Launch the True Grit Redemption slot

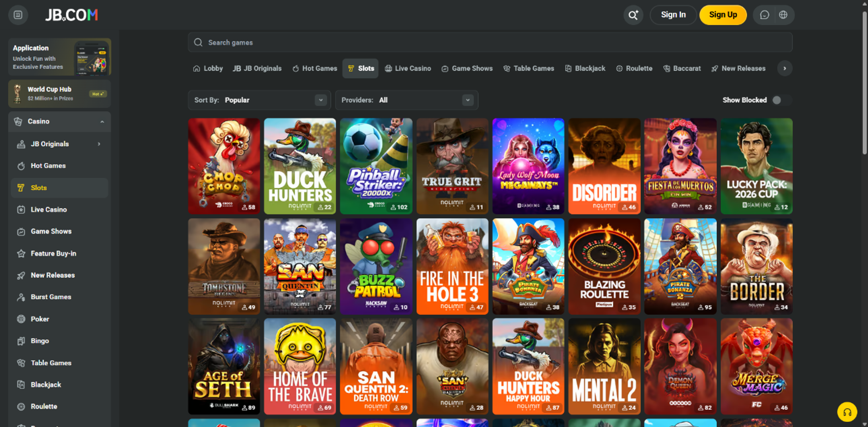tap(452, 166)
